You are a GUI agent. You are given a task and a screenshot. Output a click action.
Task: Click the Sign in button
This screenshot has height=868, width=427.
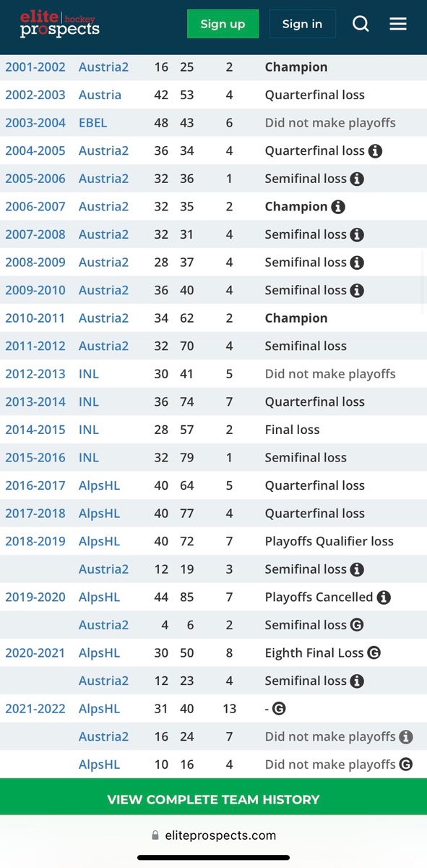(302, 24)
